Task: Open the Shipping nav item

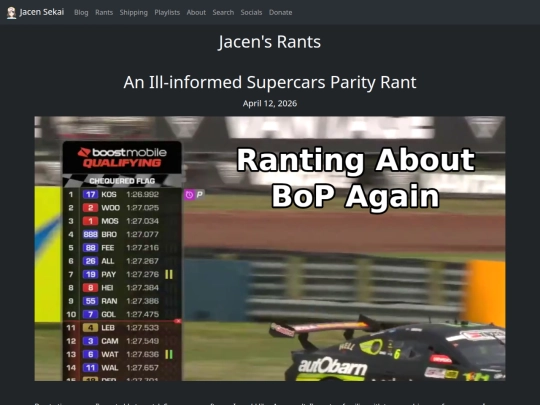Action: point(134,12)
